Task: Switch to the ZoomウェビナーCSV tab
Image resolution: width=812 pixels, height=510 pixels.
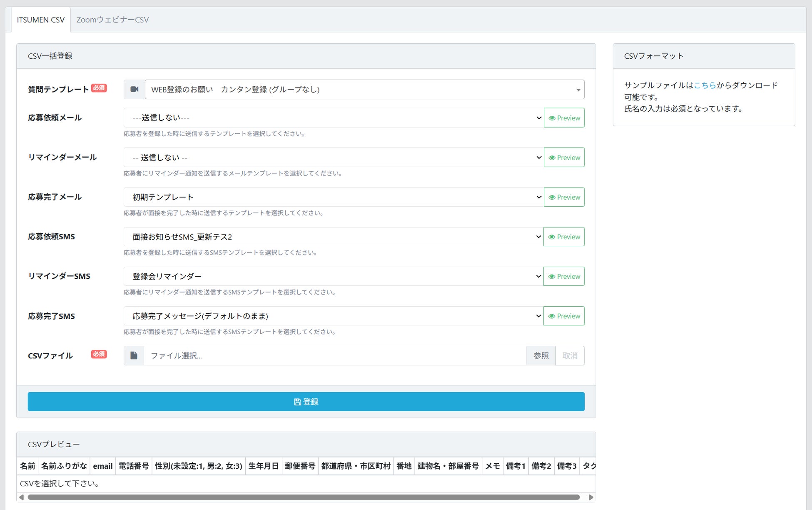Action: point(112,20)
